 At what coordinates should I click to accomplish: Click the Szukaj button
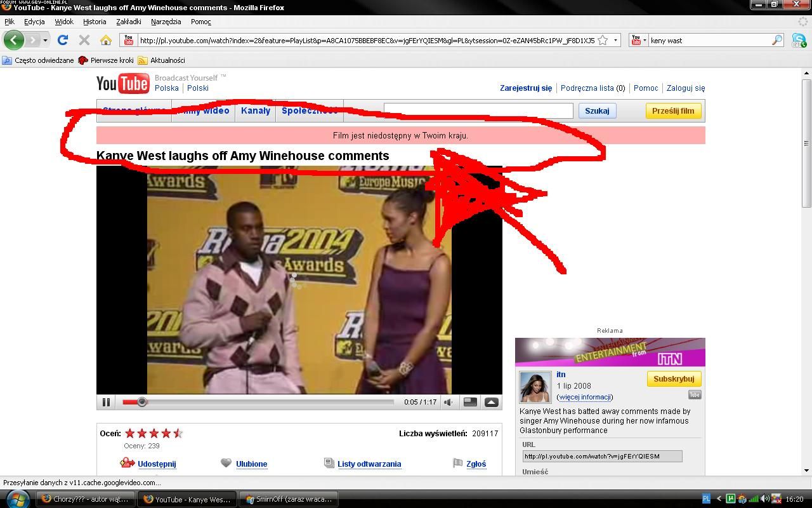(597, 110)
